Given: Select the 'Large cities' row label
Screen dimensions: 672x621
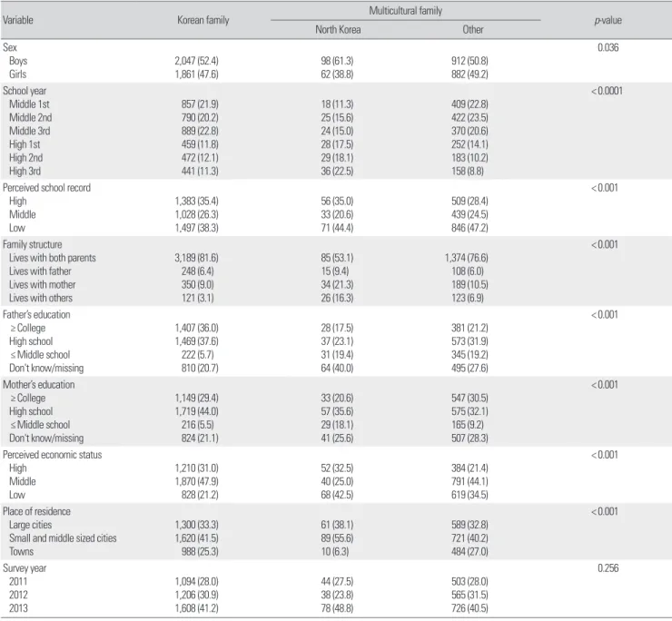Looking at the screenshot, I should 31,525.
